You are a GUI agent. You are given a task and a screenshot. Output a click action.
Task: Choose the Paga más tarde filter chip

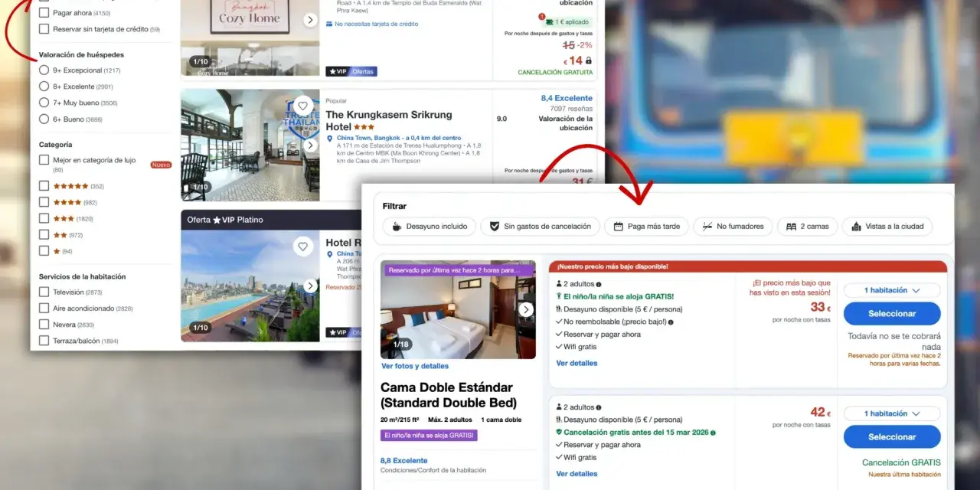coord(646,227)
